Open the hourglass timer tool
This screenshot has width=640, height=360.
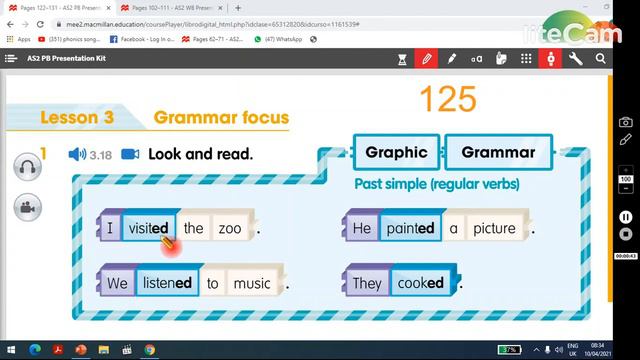tap(402, 59)
